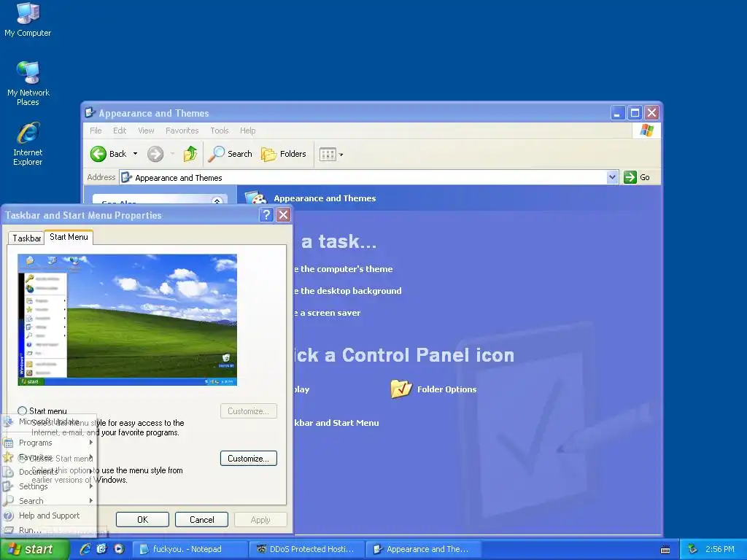Open Internet Explorer quick launch icon
Screen dimensions: 747x560
(x=85, y=549)
